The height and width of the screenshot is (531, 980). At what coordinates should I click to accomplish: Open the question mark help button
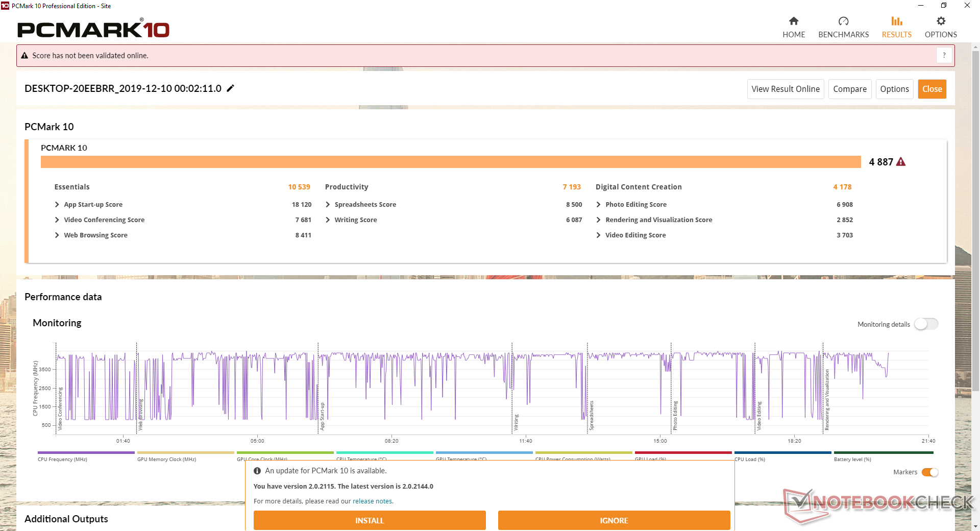944,55
